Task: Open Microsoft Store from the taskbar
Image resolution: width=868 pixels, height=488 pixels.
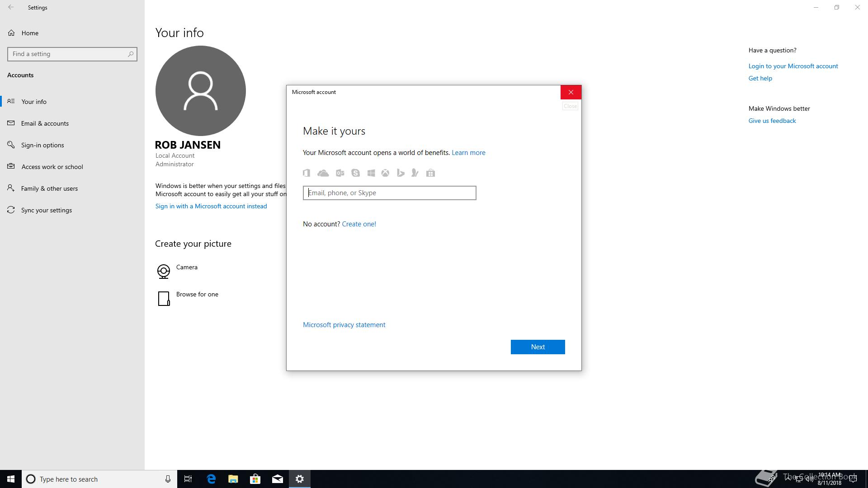Action: tap(255, 479)
